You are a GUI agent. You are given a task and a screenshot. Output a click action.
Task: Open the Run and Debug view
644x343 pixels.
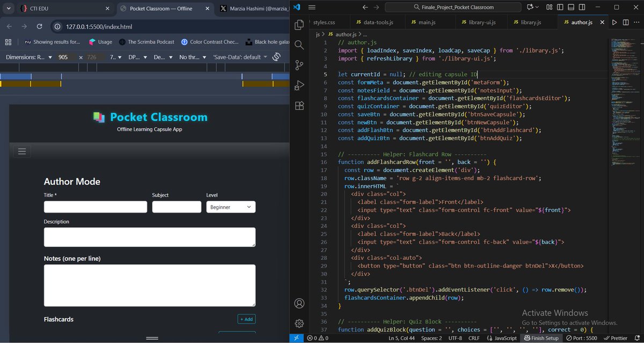tap(299, 85)
